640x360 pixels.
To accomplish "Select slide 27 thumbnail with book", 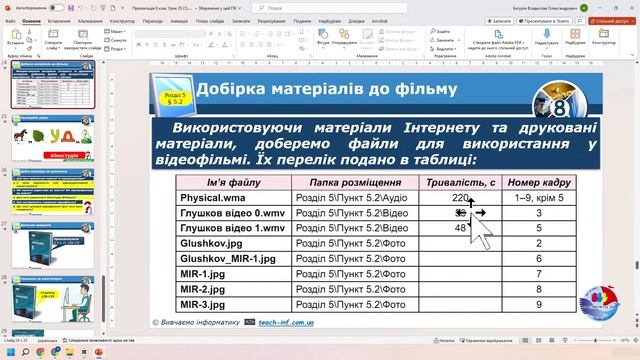I will point(53,246).
